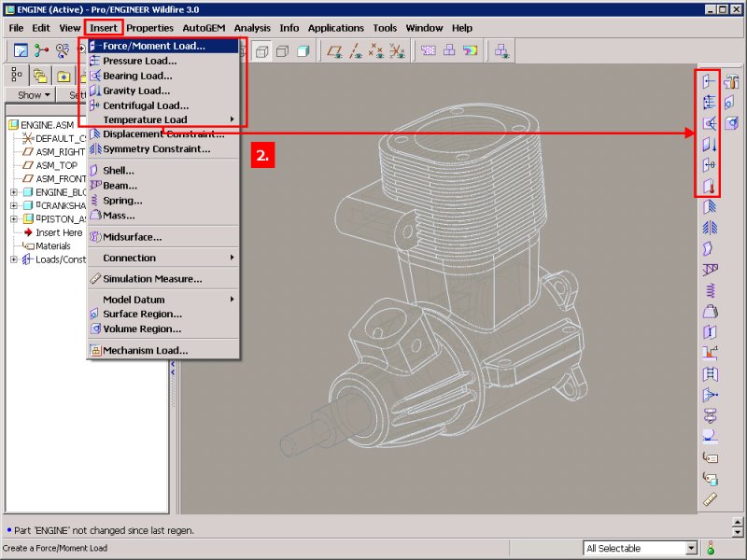747x560 pixels.
Task: Select ASM_RIGHT datum plane in tree
Action: 60,152
